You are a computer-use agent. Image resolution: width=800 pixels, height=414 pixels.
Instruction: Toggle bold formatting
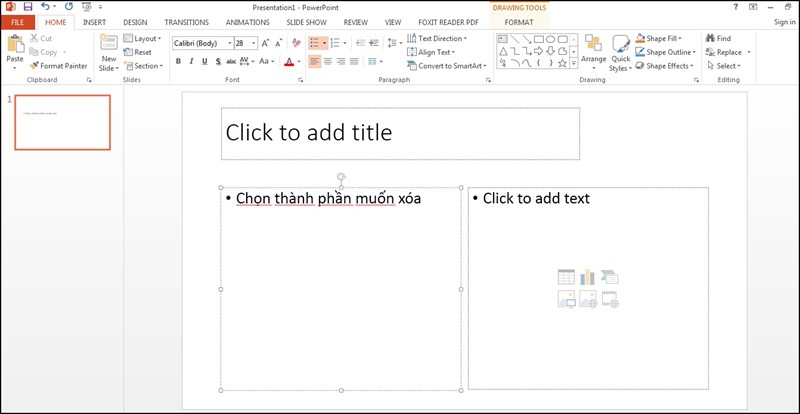point(178,61)
